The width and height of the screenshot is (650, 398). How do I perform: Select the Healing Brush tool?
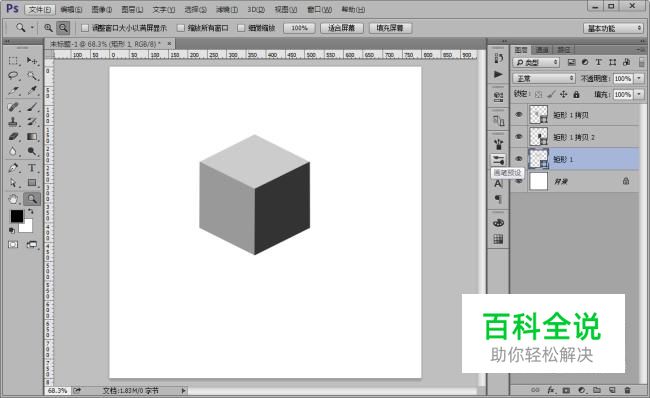(x=13, y=107)
